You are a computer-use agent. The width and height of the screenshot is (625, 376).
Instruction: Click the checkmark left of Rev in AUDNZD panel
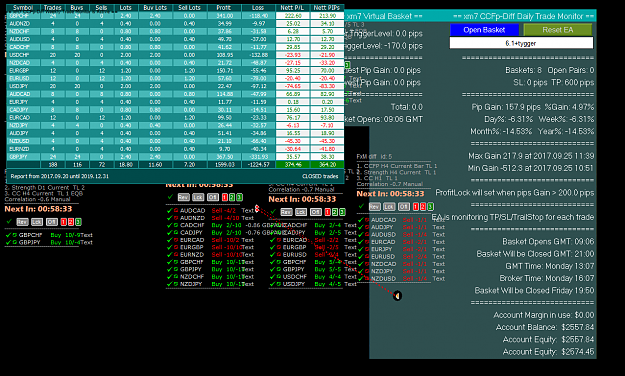click(171, 197)
